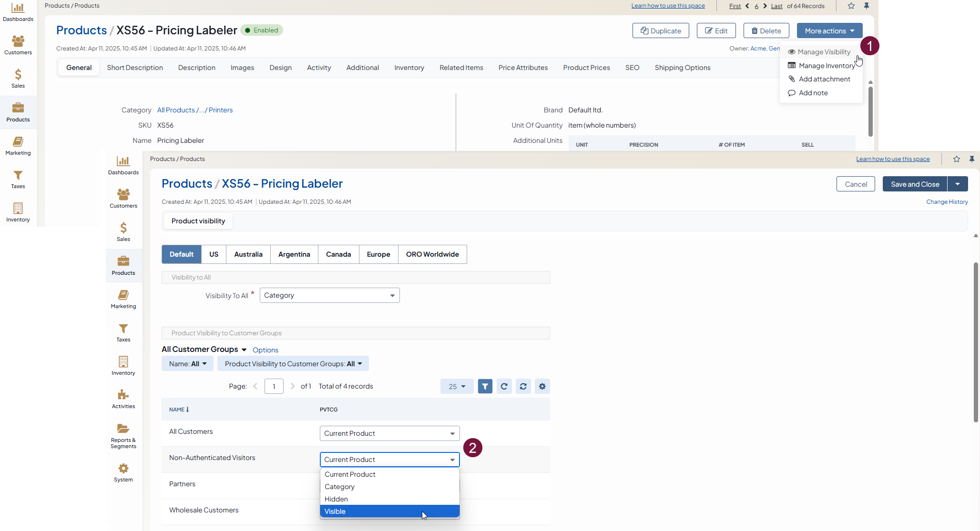Pin the lower page with pushpin icon

pyautogui.click(x=971, y=159)
